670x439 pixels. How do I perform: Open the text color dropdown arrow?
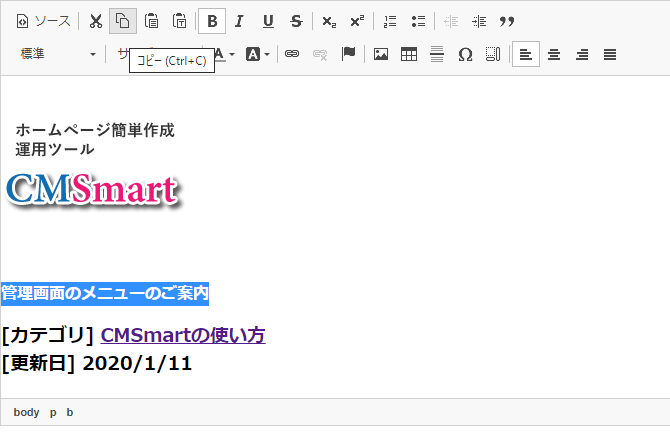232,54
